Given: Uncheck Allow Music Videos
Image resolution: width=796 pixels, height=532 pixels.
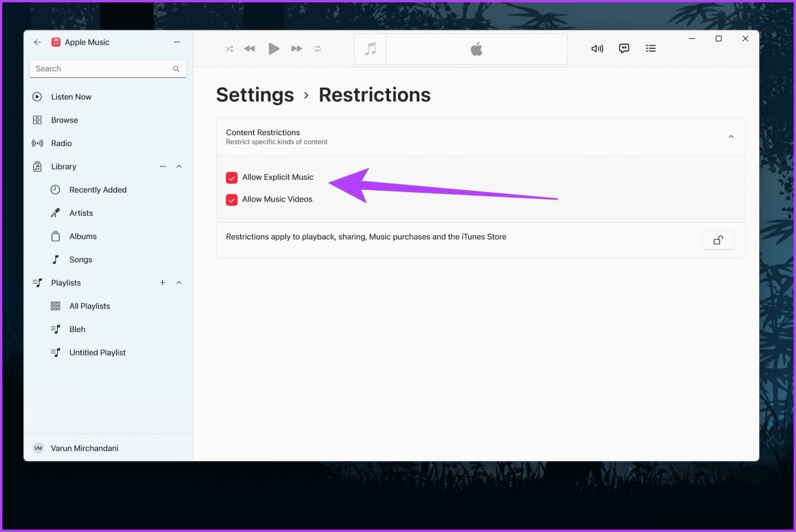Looking at the screenshot, I should pyautogui.click(x=232, y=200).
